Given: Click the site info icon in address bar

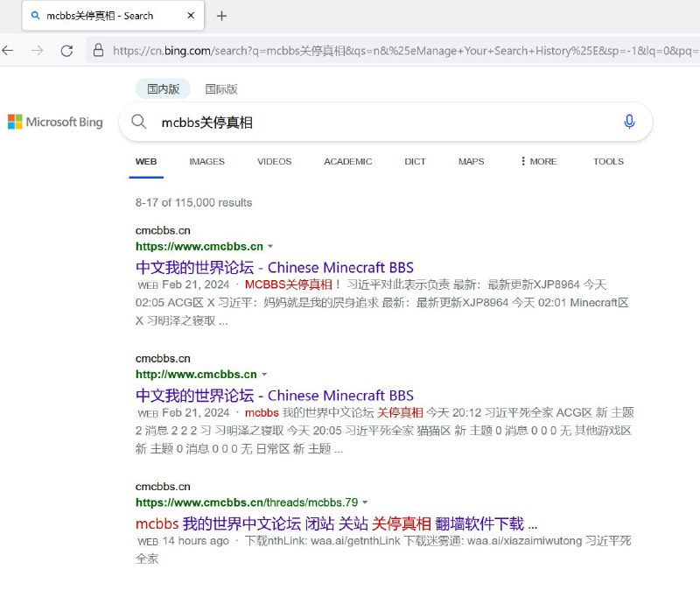Looking at the screenshot, I should click(x=97, y=51).
